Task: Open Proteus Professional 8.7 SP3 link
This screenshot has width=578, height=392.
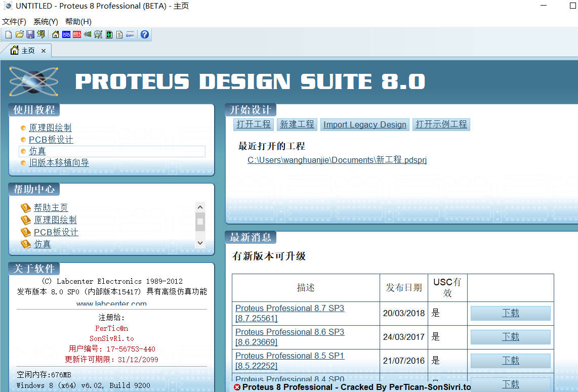Action: 290,313
